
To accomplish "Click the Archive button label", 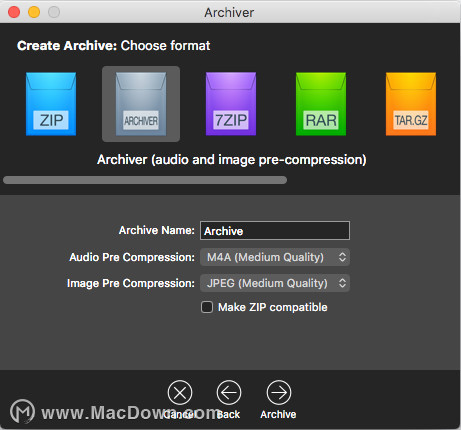I will point(278,414).
